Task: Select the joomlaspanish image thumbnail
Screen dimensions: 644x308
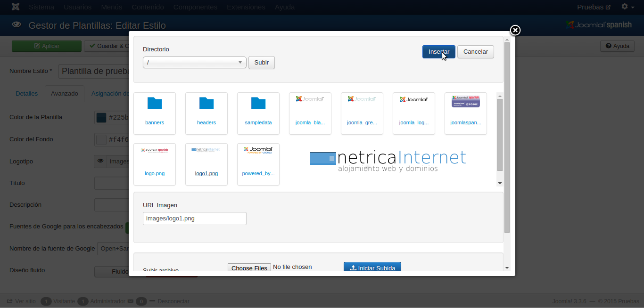Action: (x=465, y=102)
